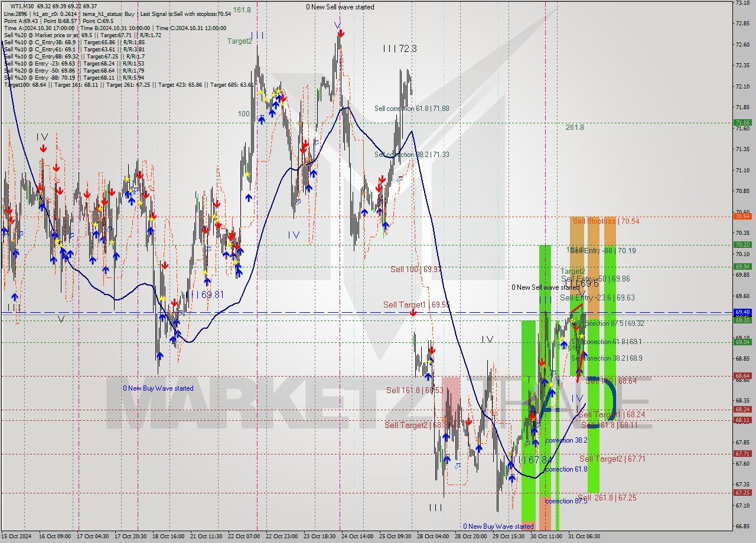Click the 'Sell Entry -88 | 70.19' label
This screenshot has height=543, width=756.
(x=603, y=251)
